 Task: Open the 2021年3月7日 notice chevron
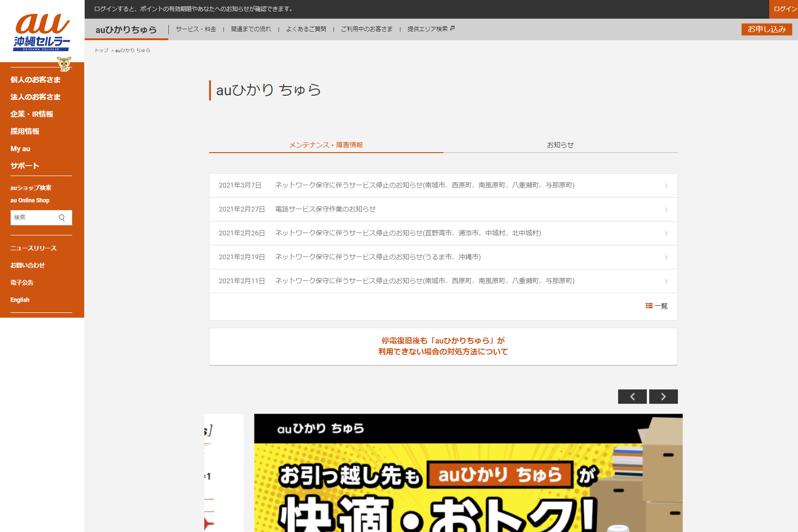[x=666, y=186]
